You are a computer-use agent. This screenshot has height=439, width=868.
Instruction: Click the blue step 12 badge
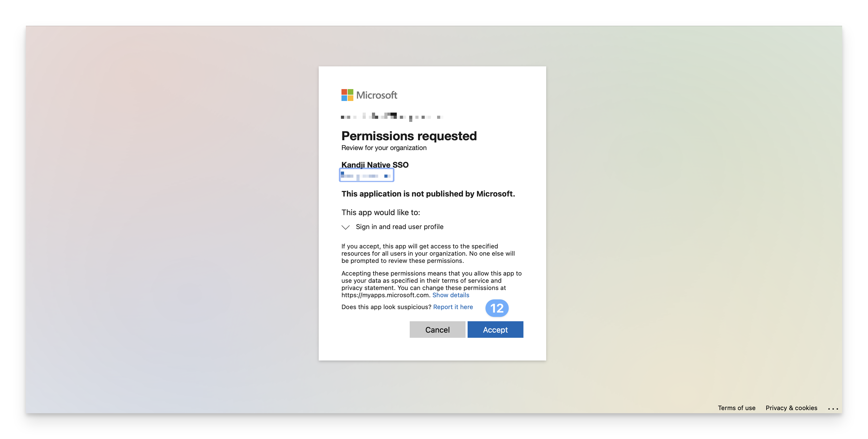coord(497,308)
